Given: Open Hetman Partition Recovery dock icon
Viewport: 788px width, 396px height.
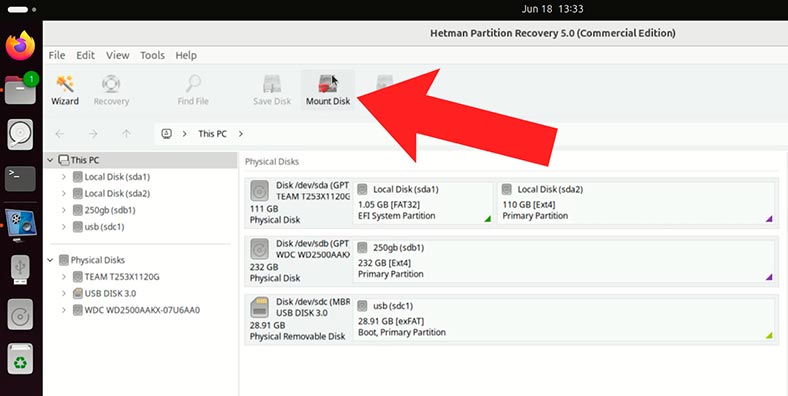Looking at the screenshot, I should click(20, 225).
